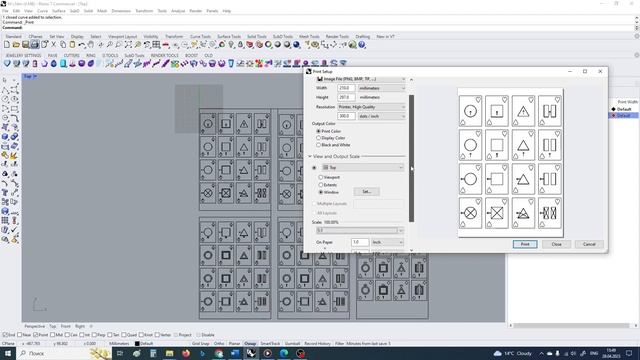Select Extents radio button
Screen dimensions: 640x360
(320, 184)
